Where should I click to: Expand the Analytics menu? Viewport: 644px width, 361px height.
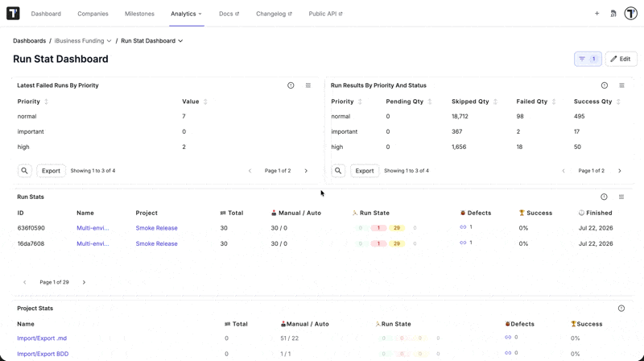click(x=187, y=14)
